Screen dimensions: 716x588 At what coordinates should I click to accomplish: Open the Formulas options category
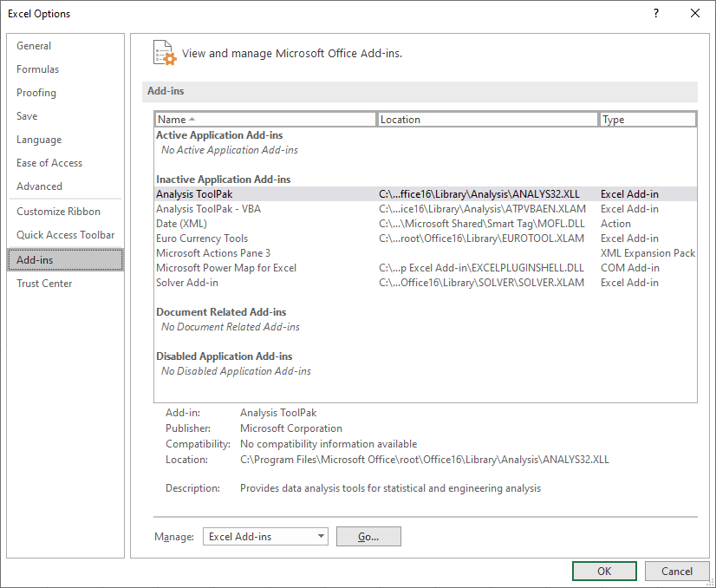[37, 69]
